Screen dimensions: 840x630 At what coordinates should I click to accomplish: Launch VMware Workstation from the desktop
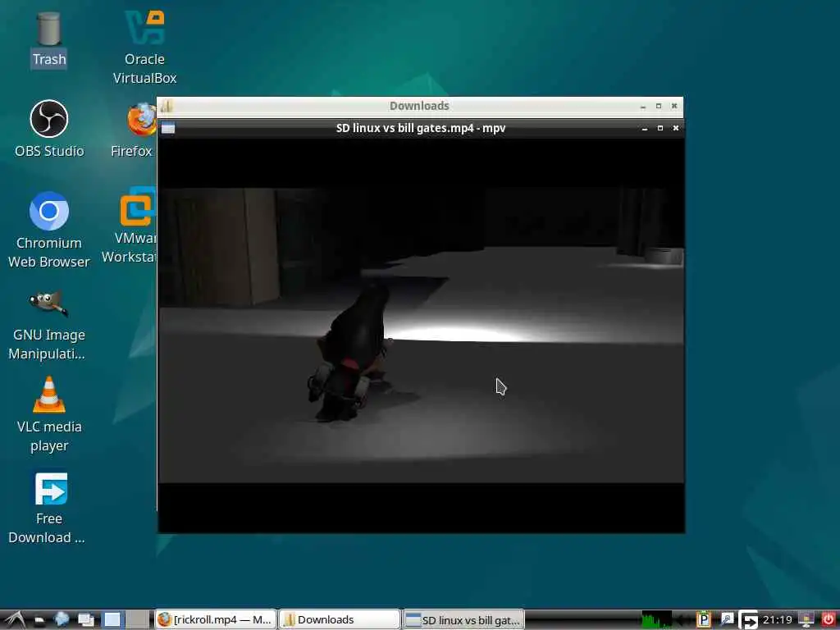click(130, 226)
